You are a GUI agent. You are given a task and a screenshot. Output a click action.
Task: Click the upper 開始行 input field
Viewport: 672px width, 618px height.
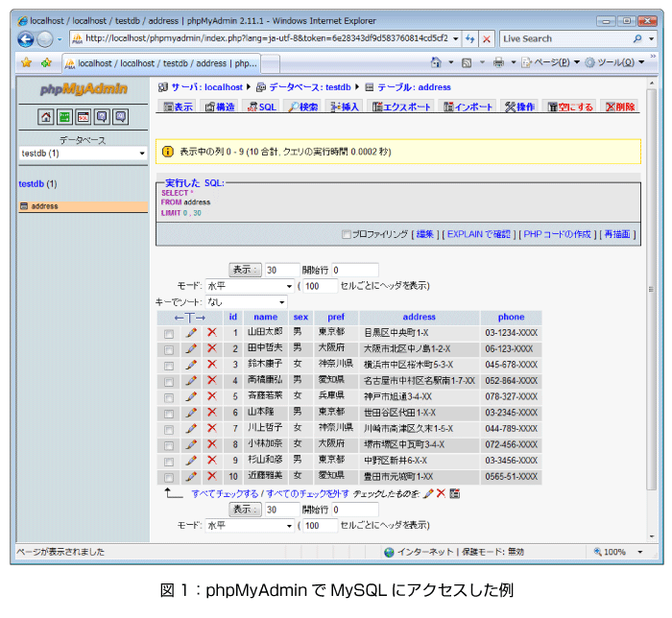click(355, 270)
